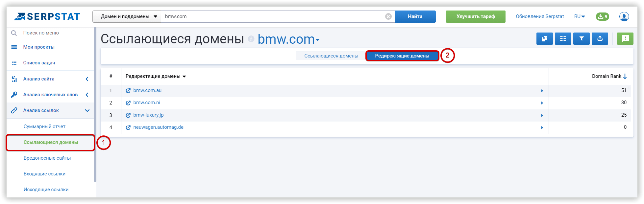The image size is (644, 204).
Task: Expand row arrow for bmw.com.au
Action: click(542, 91)
